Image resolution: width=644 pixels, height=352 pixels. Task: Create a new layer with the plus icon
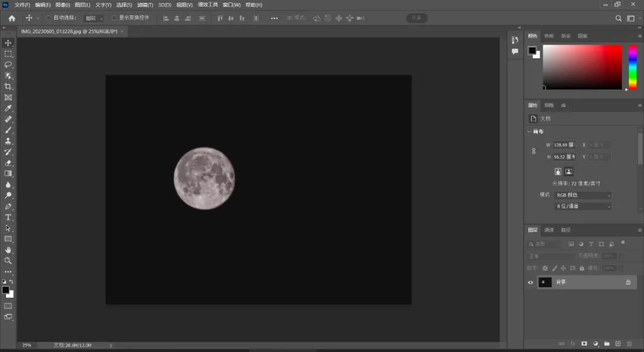click(x=618, y=344)
